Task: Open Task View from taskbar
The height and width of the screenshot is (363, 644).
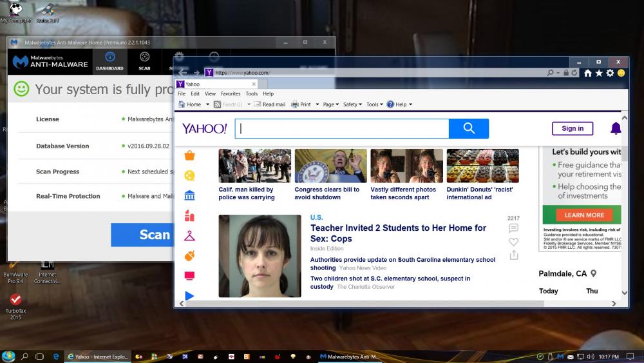Action: click(x=39, y=357)
